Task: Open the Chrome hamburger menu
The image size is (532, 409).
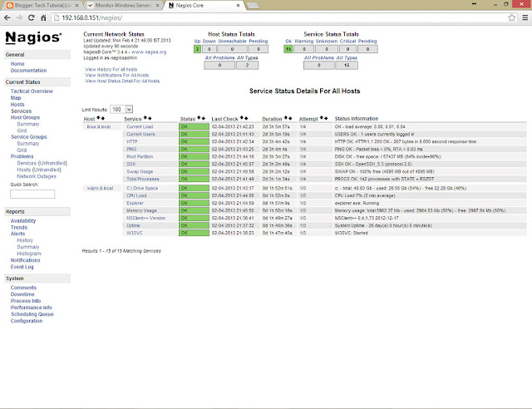Action: pos(525,18)
